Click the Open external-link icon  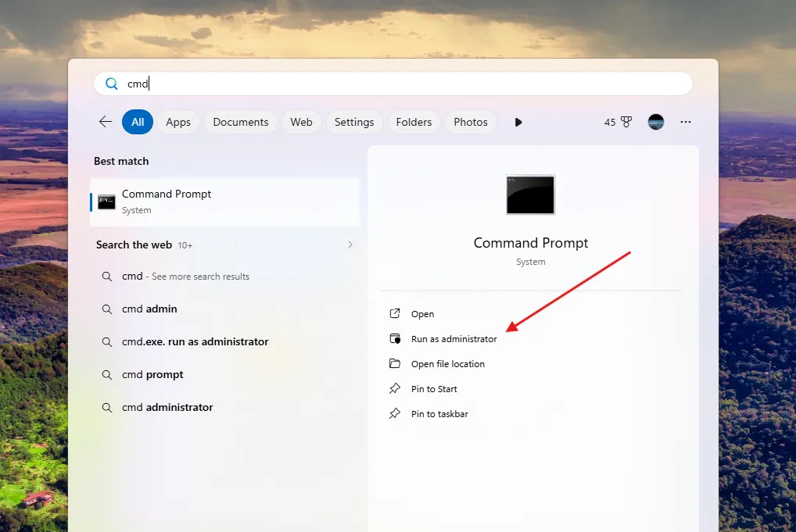point(394,313)
